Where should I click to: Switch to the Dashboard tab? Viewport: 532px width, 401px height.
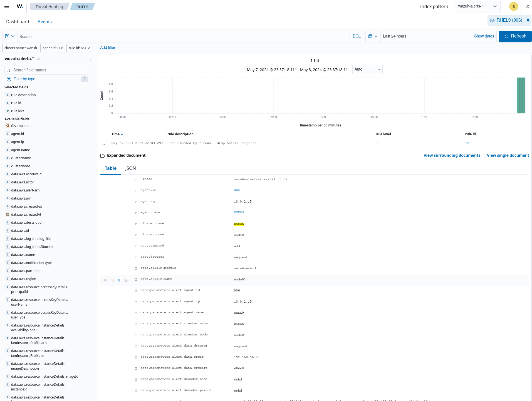[x=18, y=22]
